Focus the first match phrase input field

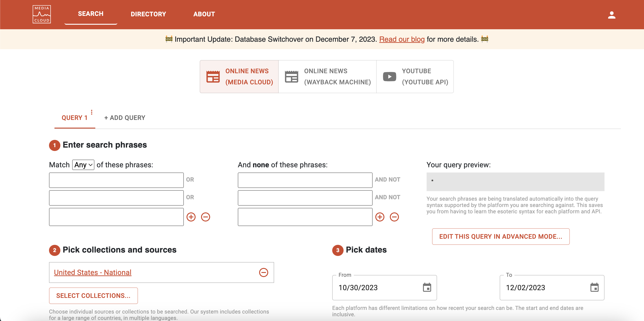pyautogui.click(x=116, y=180)
